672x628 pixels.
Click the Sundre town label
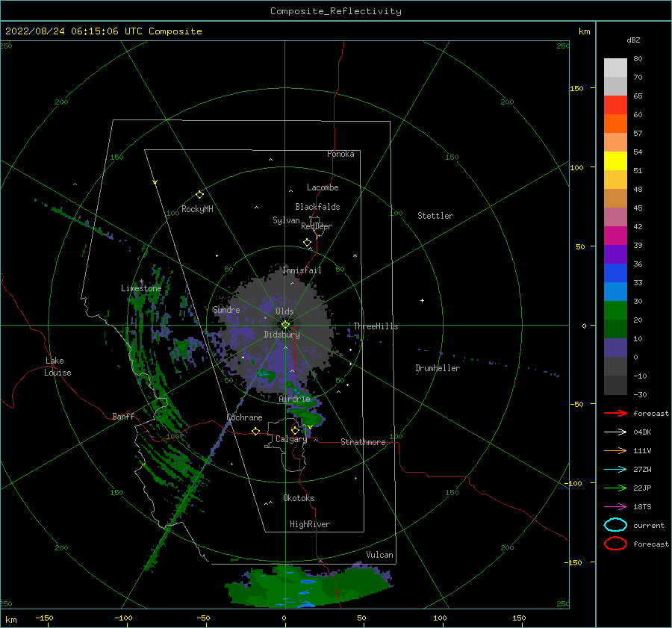(x=226, y=309)
